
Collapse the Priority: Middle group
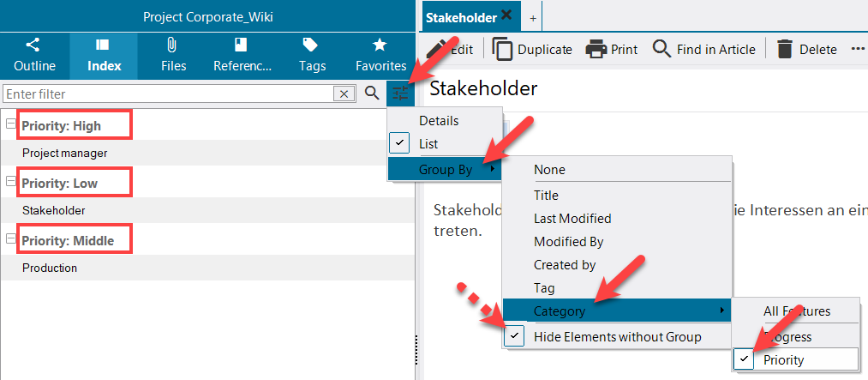(x=11, y=240)
